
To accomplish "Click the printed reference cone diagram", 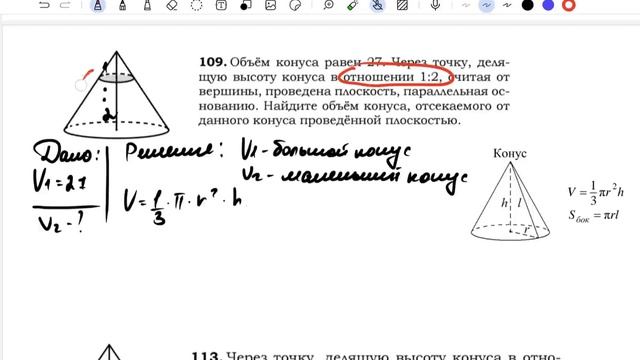I will point(510,201).
